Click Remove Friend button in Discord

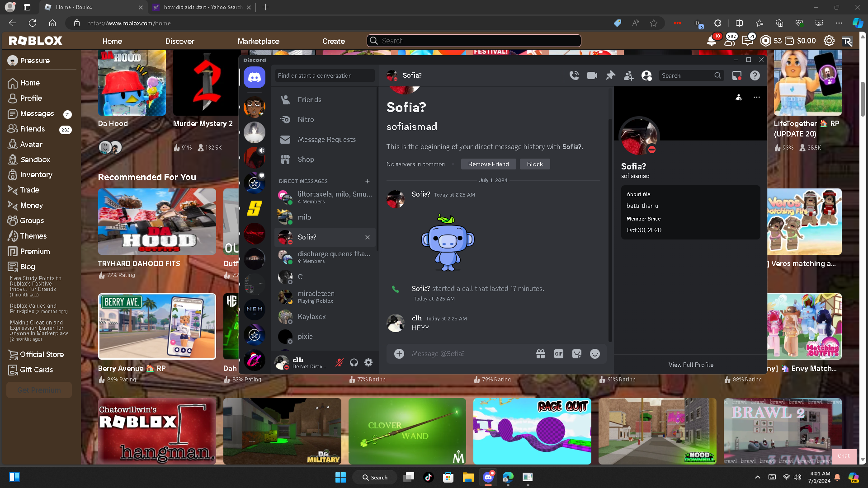pyautogui.click(x=488, y=164)
